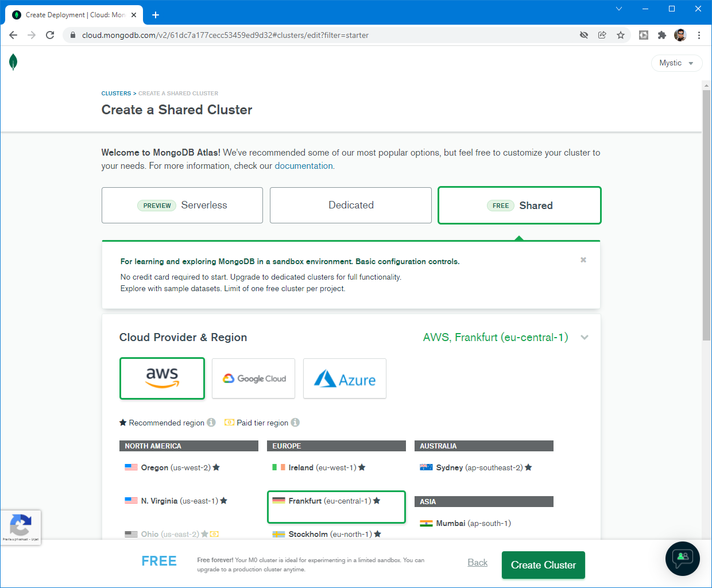The image size is (712, 588).
Task: Click scrollbar up arrow
Action: (706, 86)
